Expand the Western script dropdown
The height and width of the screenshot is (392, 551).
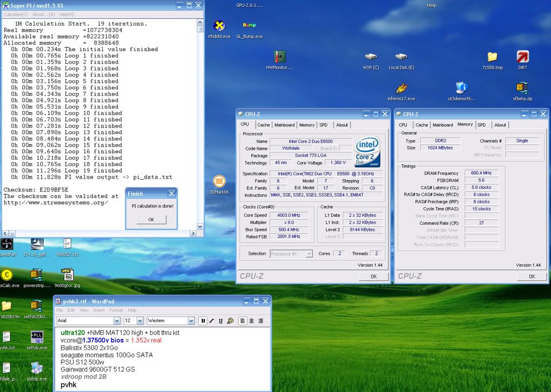[x=190, y=321]
